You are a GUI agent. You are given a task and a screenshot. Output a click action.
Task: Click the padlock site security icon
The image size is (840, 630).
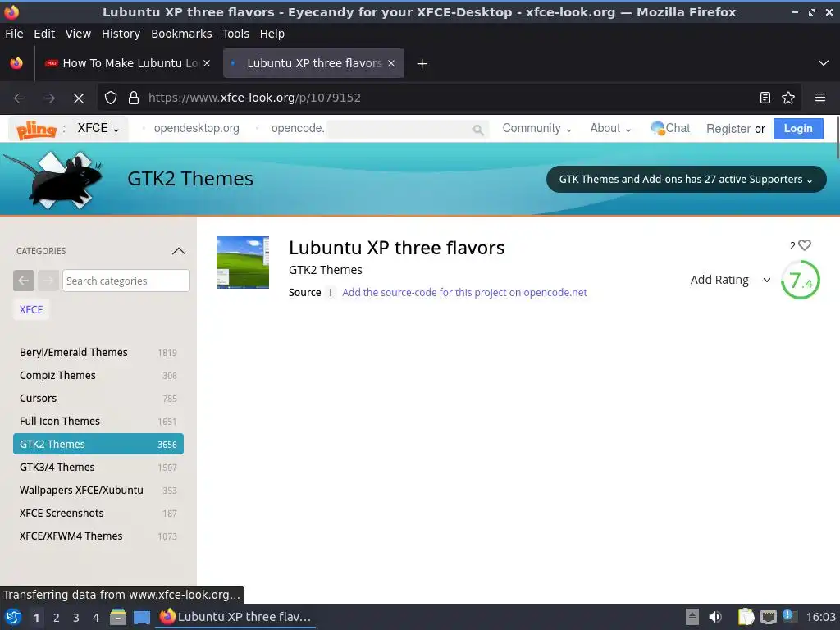click(x=134, y=98)
